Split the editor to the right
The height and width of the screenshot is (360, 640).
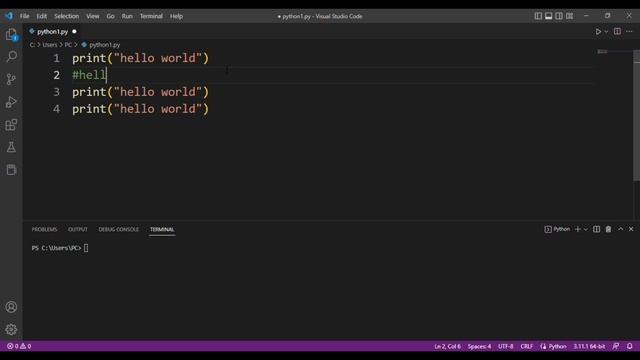pos(617,31)
